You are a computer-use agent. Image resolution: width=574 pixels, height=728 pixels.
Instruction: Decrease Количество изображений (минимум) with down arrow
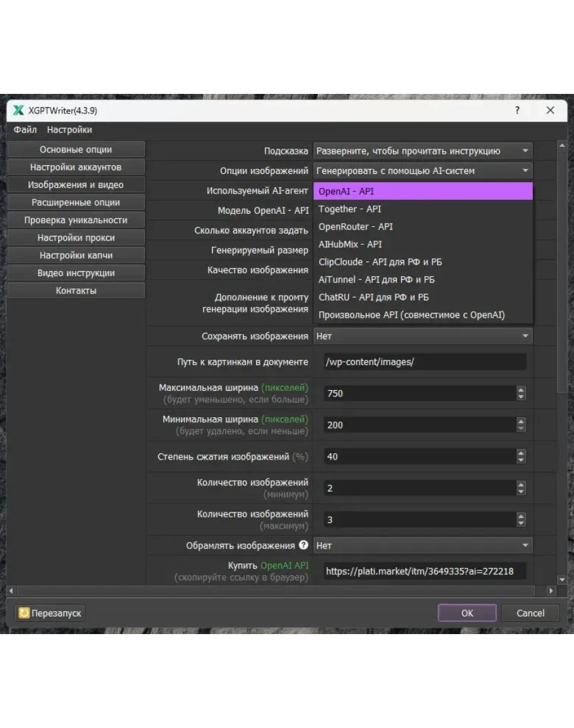point(521,492)
